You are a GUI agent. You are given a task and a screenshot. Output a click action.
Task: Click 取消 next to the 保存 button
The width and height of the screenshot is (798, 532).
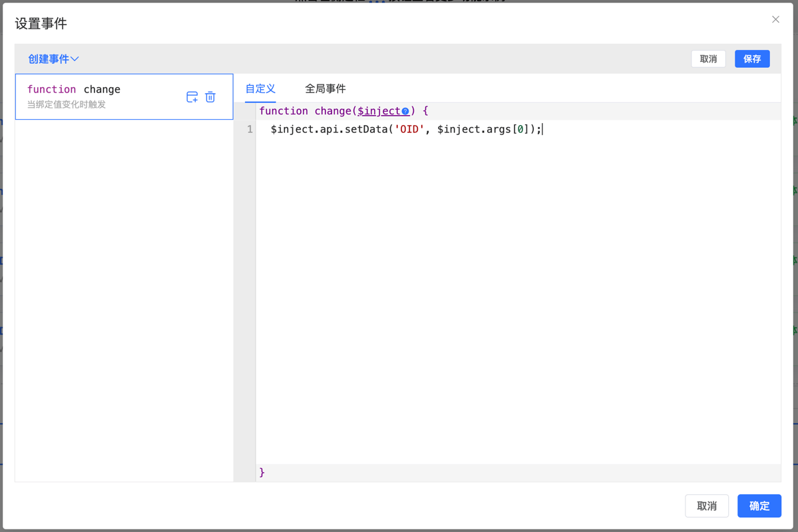[x=708, y=59]
